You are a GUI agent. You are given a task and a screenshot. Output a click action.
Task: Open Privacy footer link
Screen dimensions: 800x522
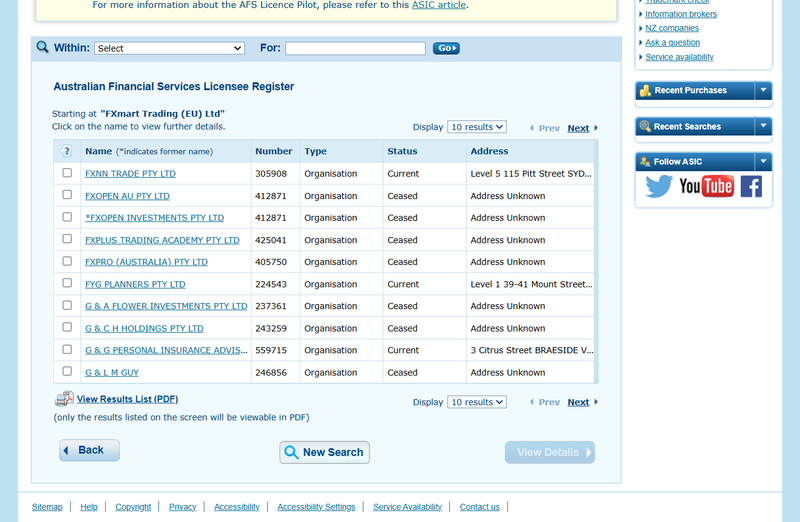(x=183, y=507)
